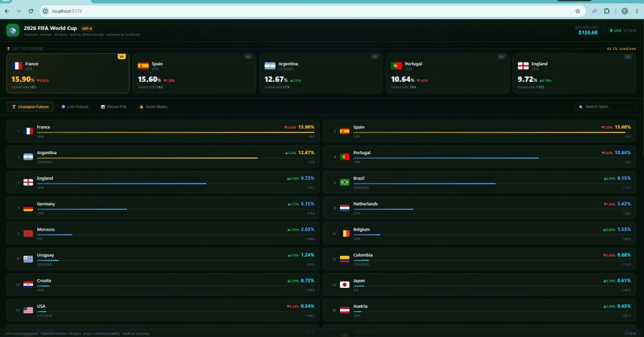This screenshot has width=644, height=337.
Task: Switch to the Recent Fills tab
Action: (x=114, y=107)
